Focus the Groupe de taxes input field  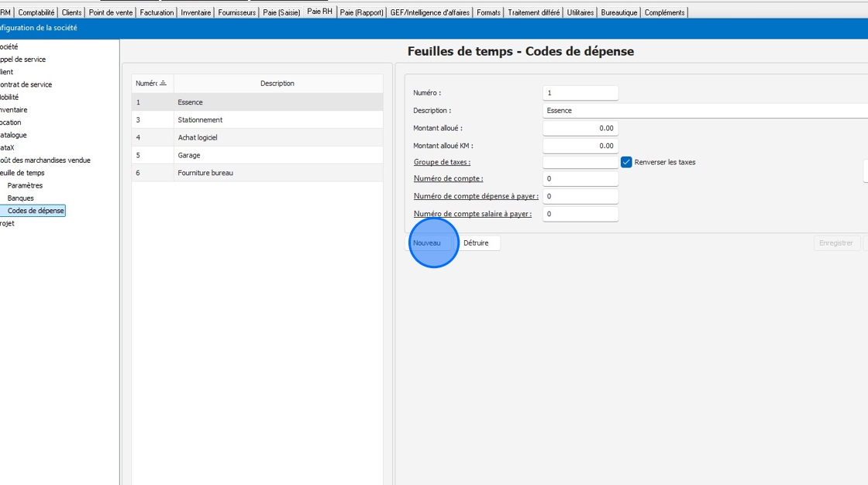580,162
